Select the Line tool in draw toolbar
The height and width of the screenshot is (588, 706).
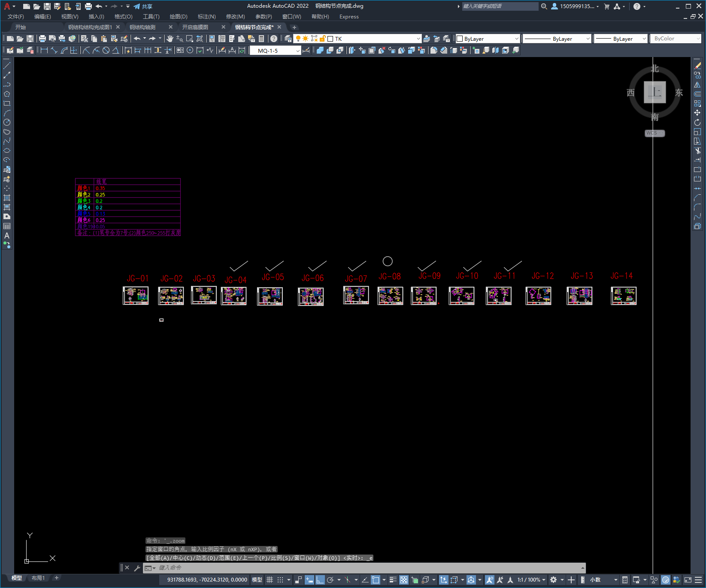(7, 66)
